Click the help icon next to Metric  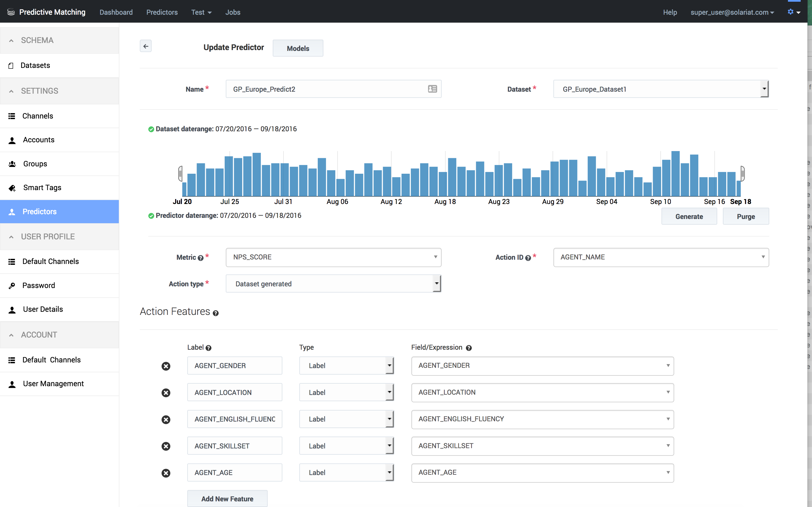coord(201,258)
